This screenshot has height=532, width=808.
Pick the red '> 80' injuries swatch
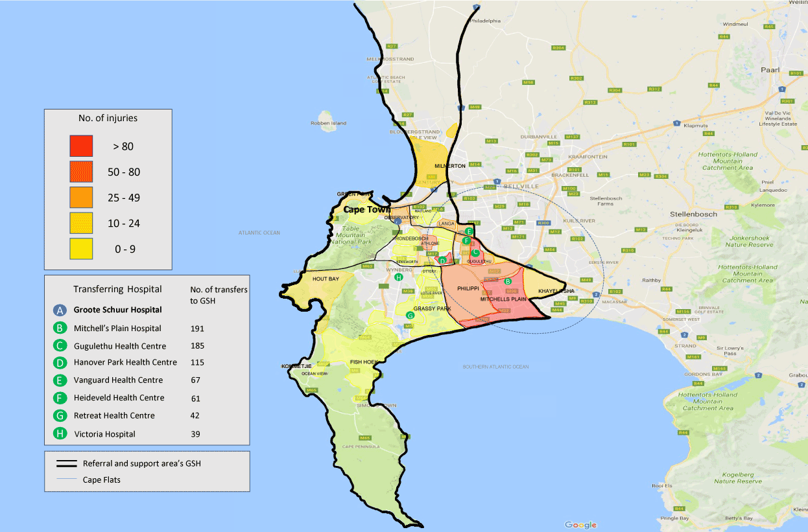(x=81, y=146)
